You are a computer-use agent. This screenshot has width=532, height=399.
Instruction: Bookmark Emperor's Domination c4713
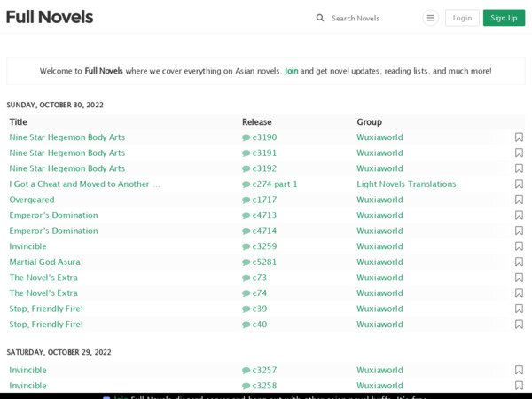tap(519, 215)
